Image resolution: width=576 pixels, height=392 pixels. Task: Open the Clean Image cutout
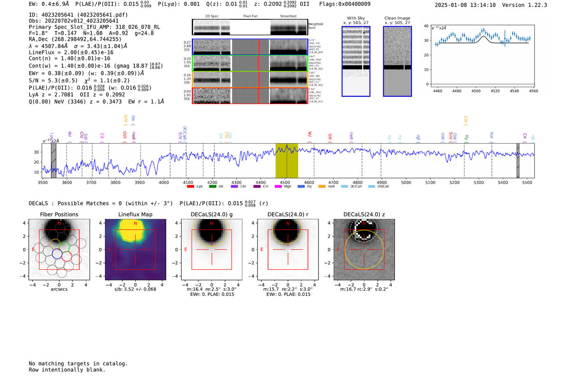point(397,61)
